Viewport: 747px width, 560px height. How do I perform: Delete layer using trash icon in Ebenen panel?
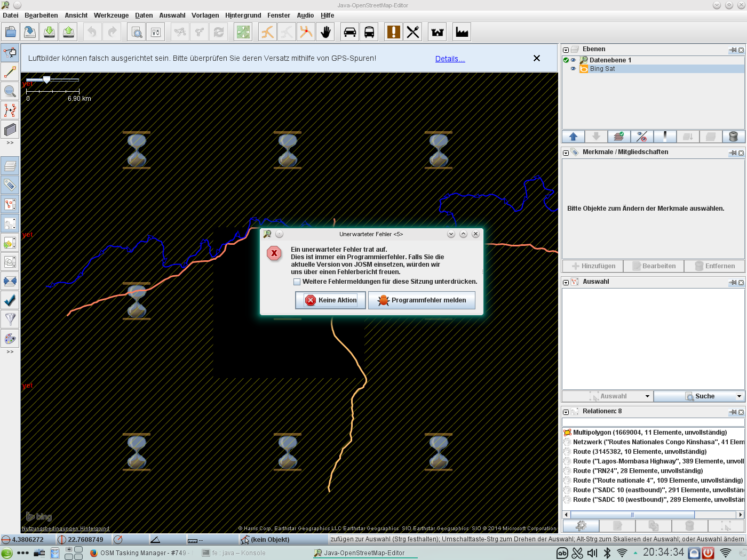coord(733,137)
